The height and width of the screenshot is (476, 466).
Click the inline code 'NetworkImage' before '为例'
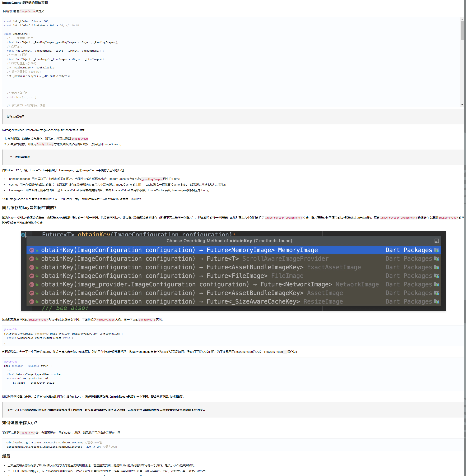[x=105, y=320]
